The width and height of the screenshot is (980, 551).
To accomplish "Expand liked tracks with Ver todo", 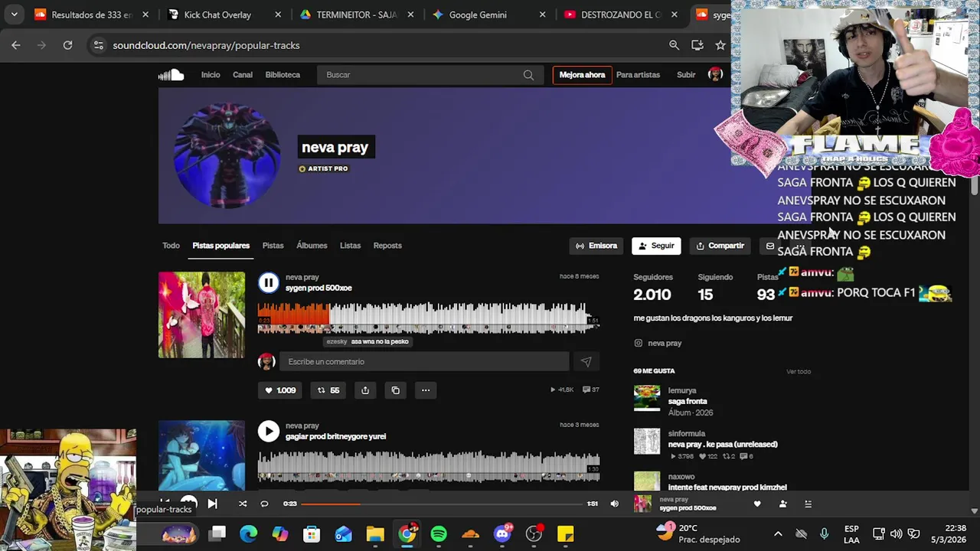I will click(x=799, y=372).
